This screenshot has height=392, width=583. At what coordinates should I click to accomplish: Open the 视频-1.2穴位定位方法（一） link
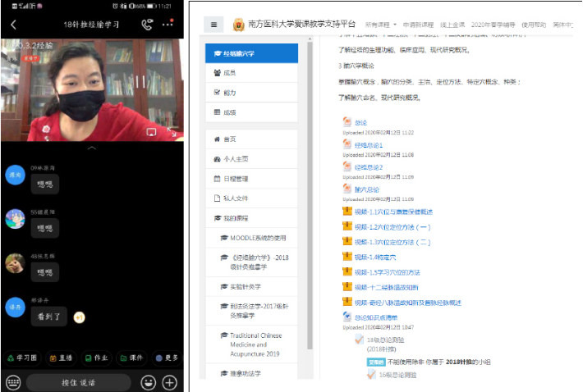[392, 227]
